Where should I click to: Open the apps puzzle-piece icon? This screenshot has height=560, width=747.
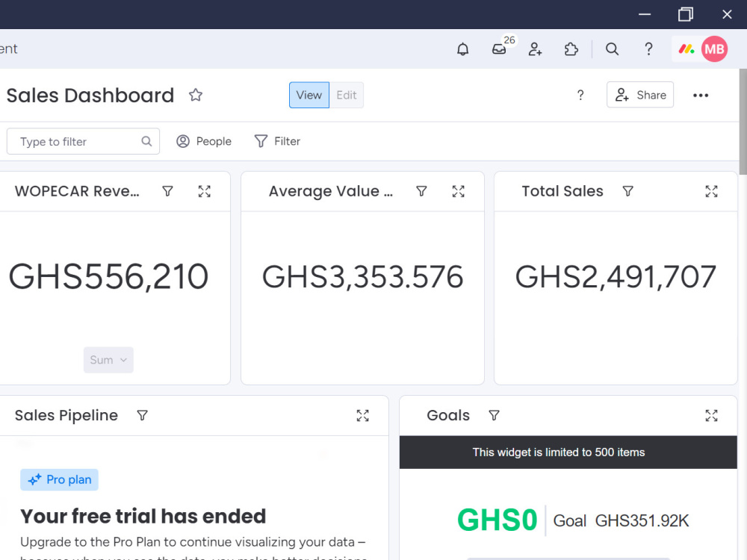[571, 49]
